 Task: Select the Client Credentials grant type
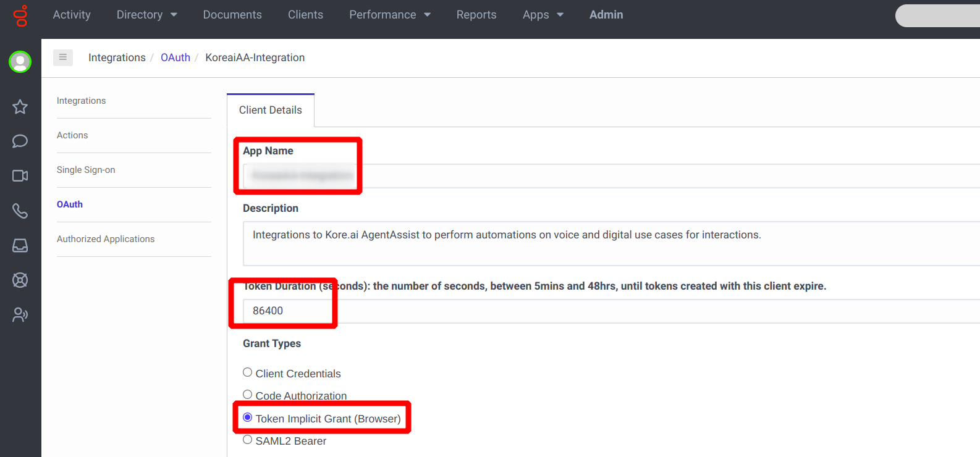point(248,372)
